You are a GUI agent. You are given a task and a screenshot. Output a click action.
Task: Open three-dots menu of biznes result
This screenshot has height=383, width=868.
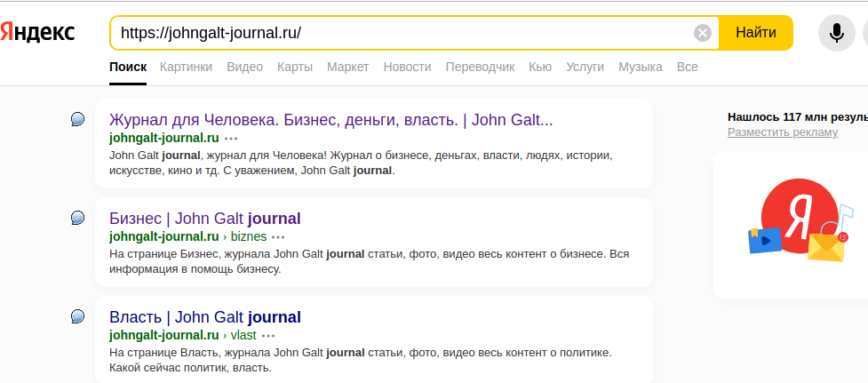coord(278,237)
